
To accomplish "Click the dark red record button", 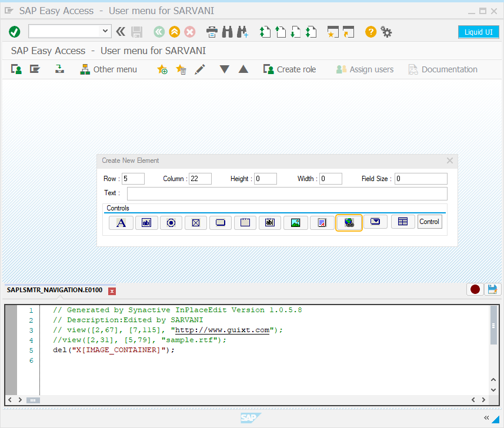I will coord(475,289).
